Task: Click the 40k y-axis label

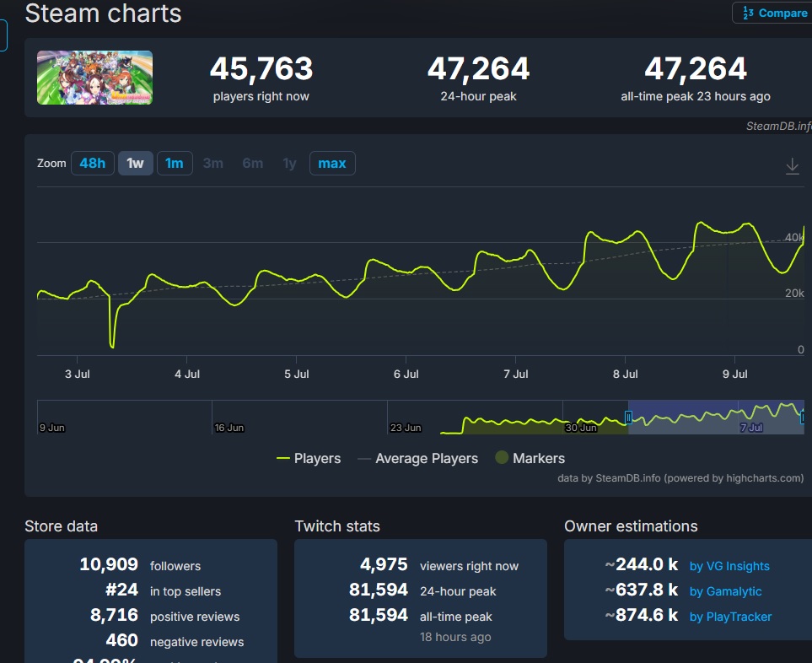Action: (x=794, y=237)
